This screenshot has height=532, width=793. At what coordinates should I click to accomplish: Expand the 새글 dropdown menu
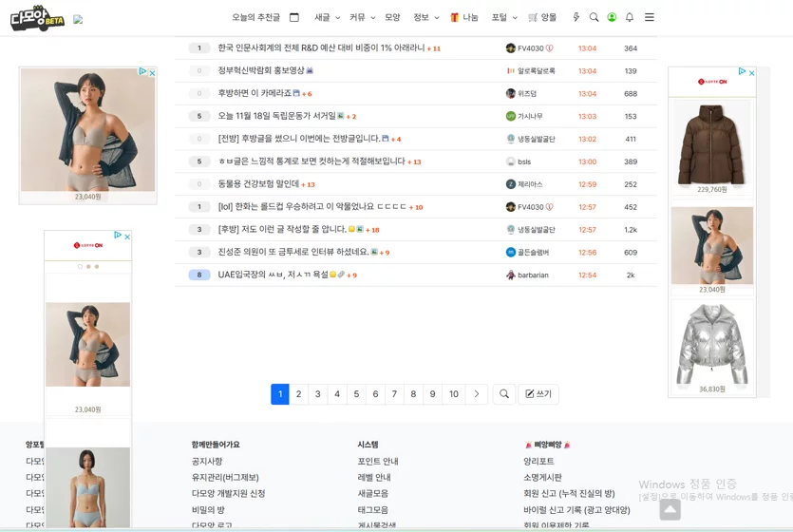pyautogui.click(x=327, y=17)
